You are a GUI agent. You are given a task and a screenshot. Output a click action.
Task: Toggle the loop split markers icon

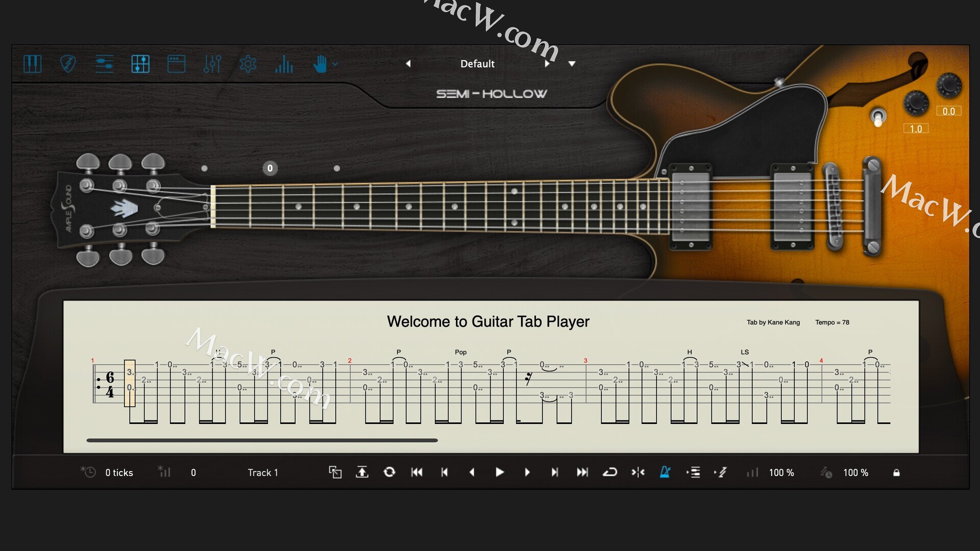click(638, 472)
